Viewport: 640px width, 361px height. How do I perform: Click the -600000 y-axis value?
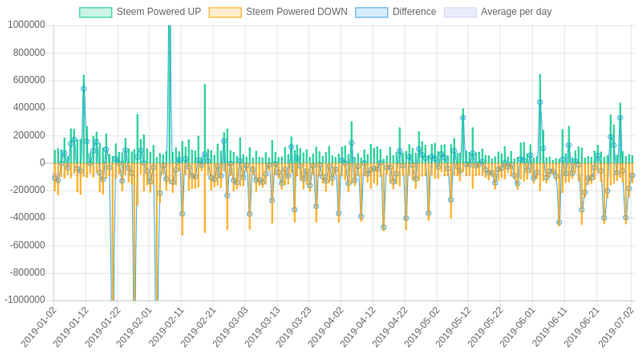click(27, 245)
